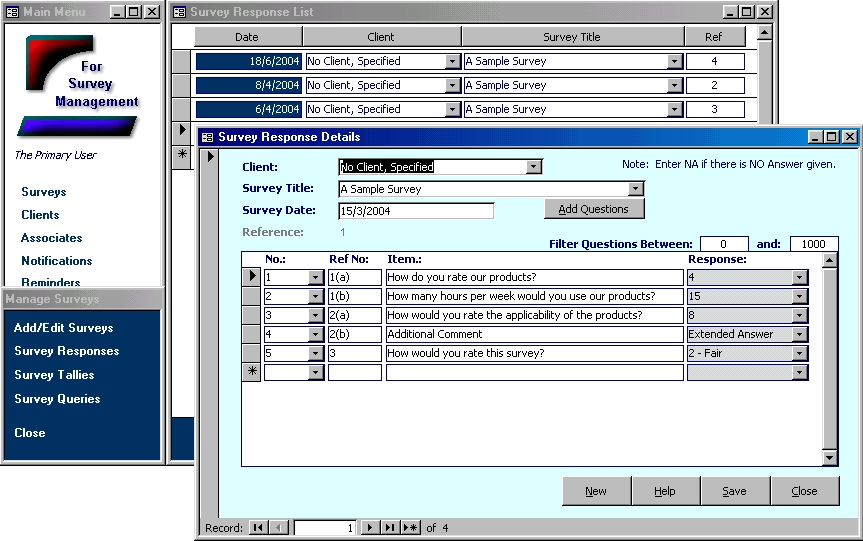The height and width of the screenshot is (541, 863).
Task: Go to next record navigation button
Action: [x=369, y=528]
